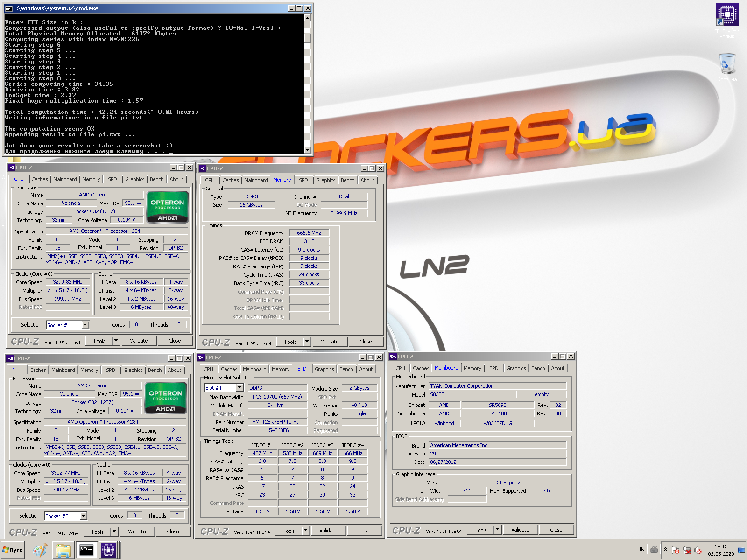The height and width of the screenshot is (560, 747).
Task: Expand Tools arrow in Mainboard CPU-Z window
Action: click(x=498, y=530)
